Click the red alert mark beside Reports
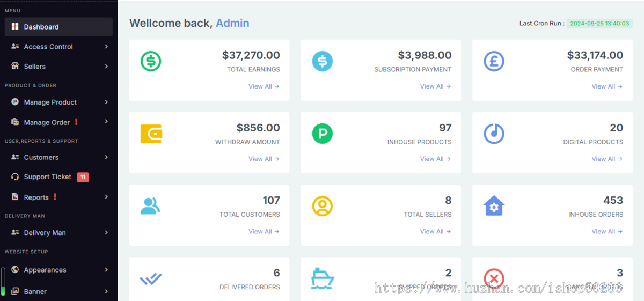 tap(55, 197)
